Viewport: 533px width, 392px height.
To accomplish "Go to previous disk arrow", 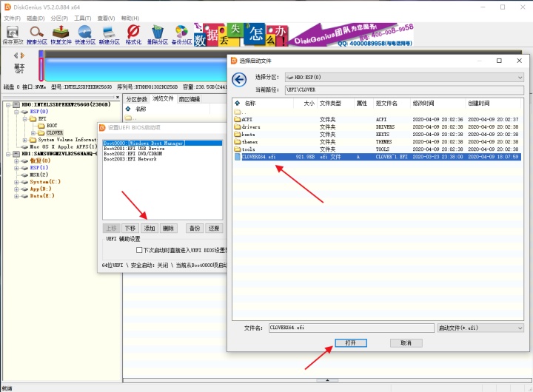I will coord(16,55).
